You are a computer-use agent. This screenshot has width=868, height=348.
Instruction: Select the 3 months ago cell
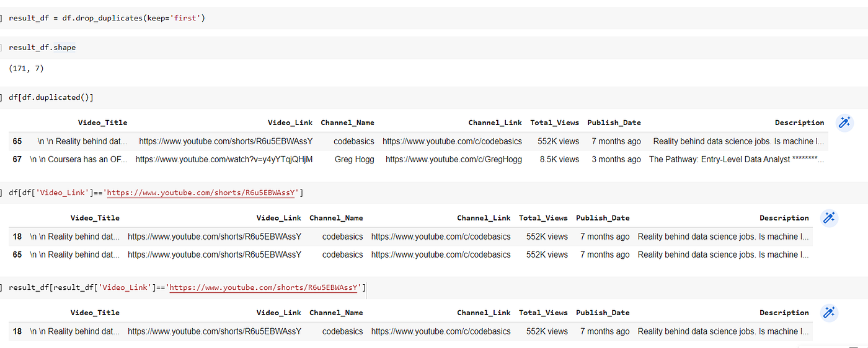616,159
